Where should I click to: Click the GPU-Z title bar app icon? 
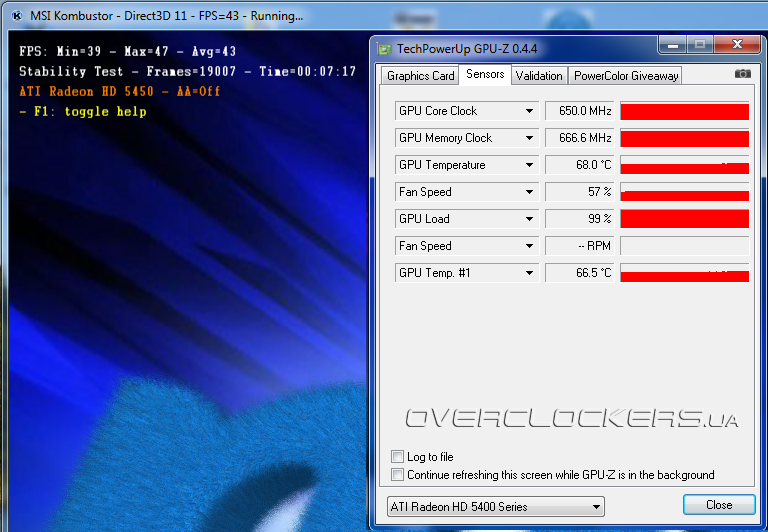coord(385,49)
